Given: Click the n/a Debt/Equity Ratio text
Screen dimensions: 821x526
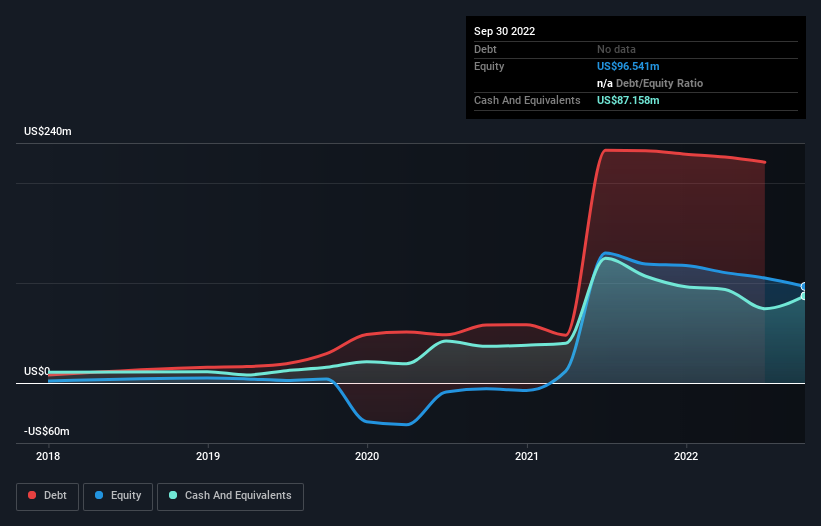Looking at the screenshot, I should point(650,83).
